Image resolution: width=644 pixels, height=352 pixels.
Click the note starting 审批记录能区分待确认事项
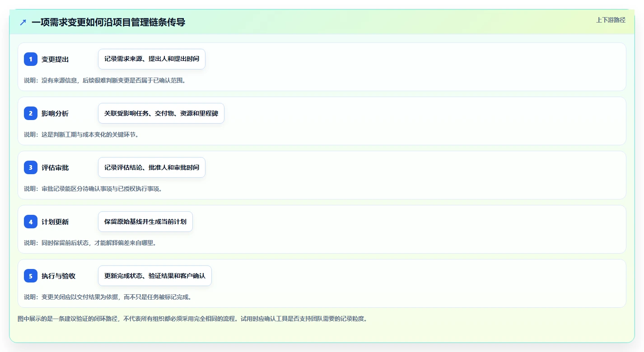[93, 189]
